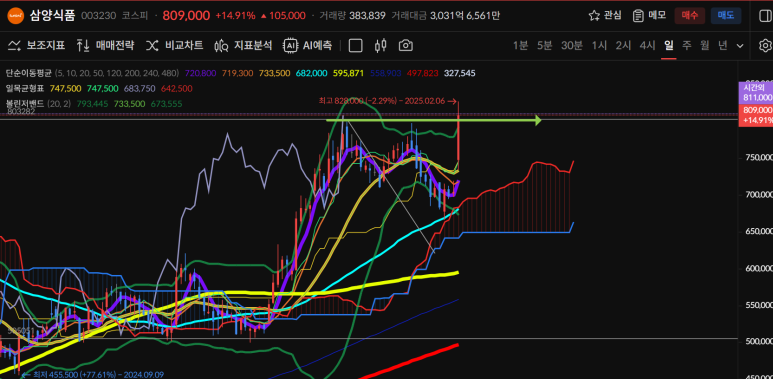
Task: Click the red 642,500 Ichimoku value
Action: (176, 89)
